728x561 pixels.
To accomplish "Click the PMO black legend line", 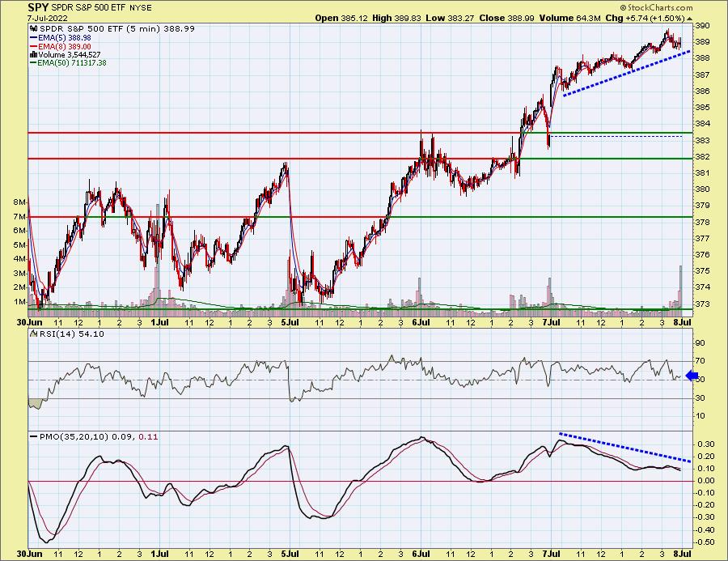I will click(33, 437).
